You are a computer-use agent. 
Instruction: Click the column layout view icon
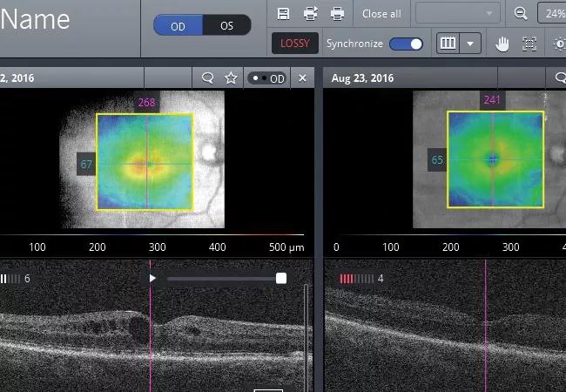click(448, 44)
